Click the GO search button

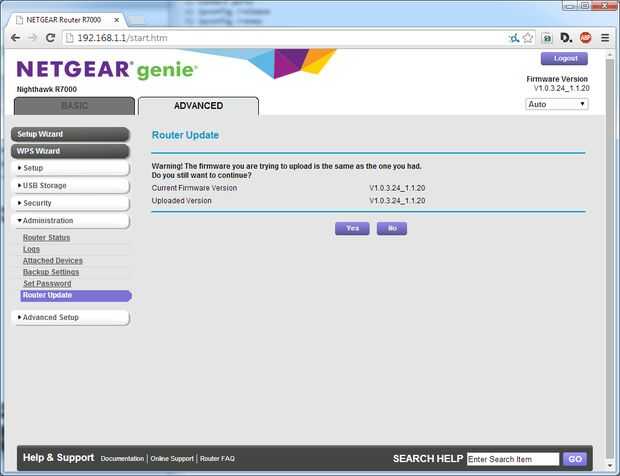[575, 459]
